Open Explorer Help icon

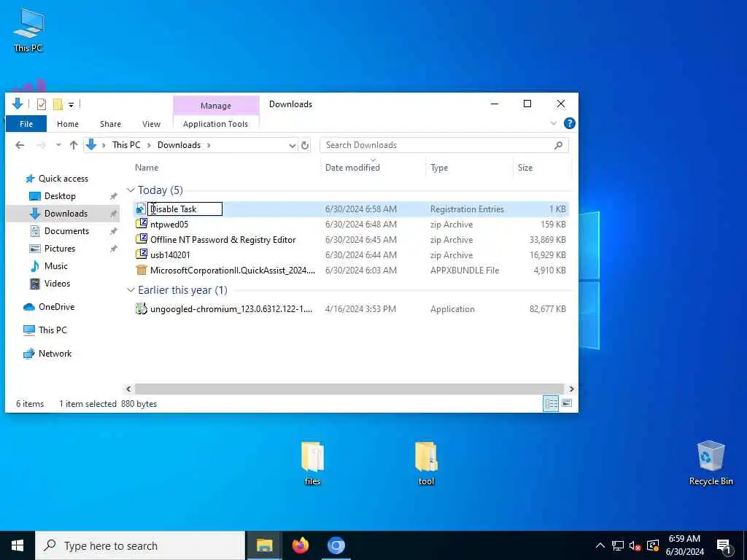569,123
